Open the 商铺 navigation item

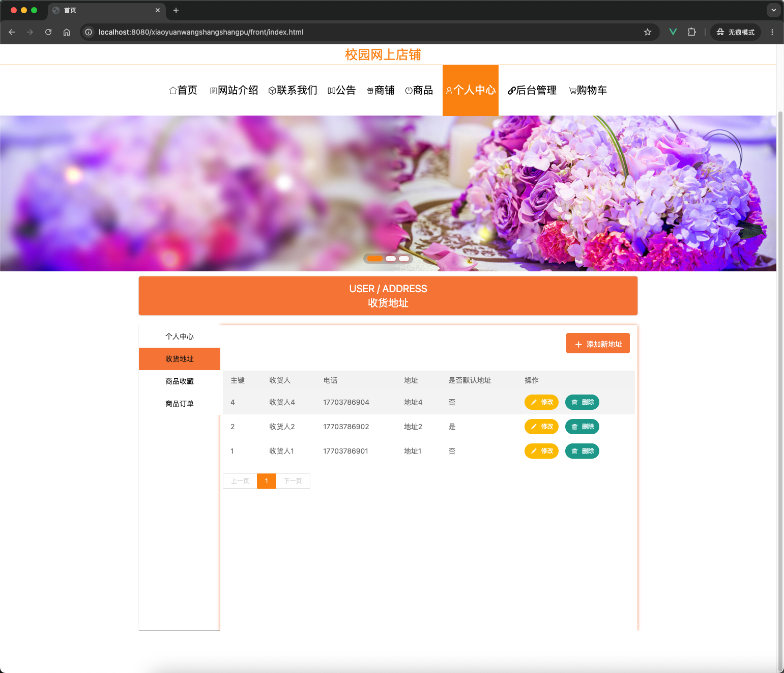click(x=381, y=90)
